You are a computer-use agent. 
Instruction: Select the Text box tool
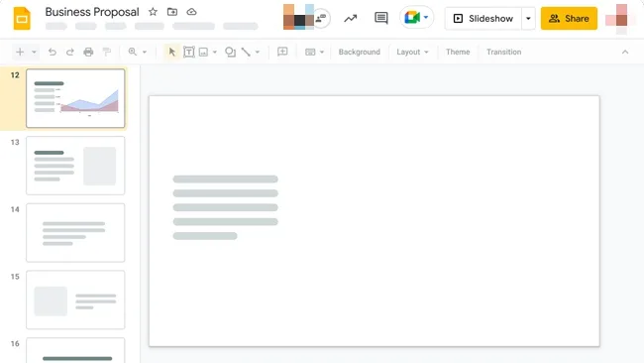point(189,52)
